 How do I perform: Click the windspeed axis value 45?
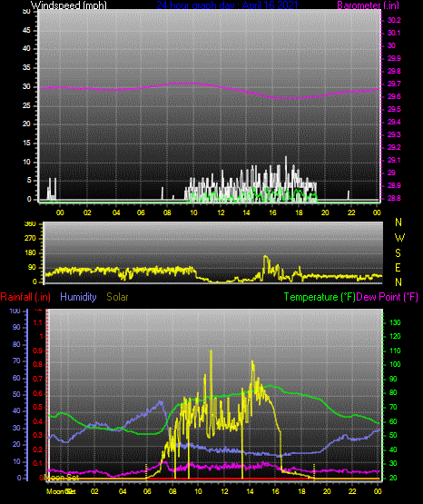pos(26,31)
